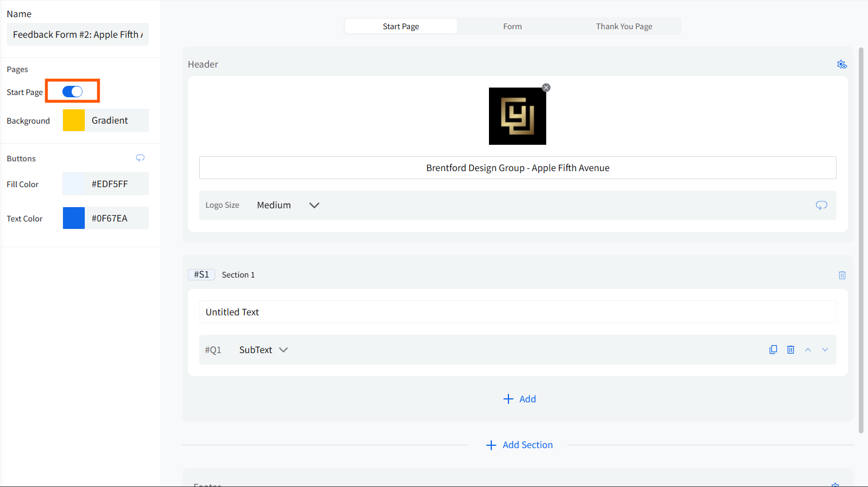Click the comment icon in Logo Size row
The width and height of the screenshot is (868, 487).
point(821,205)
